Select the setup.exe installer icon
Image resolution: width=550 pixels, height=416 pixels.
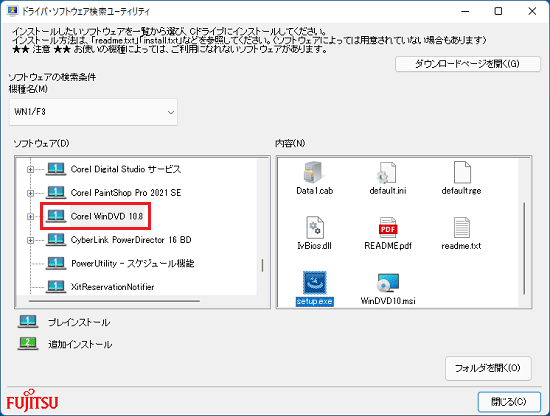point(314,283)
